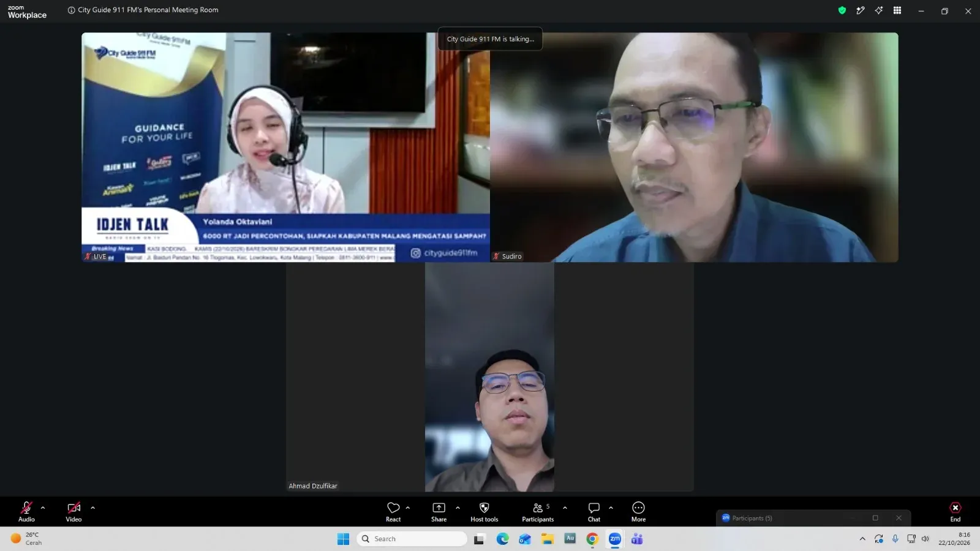
Task: Launch Microsoft Edge from taskbar
Action: 502,539
